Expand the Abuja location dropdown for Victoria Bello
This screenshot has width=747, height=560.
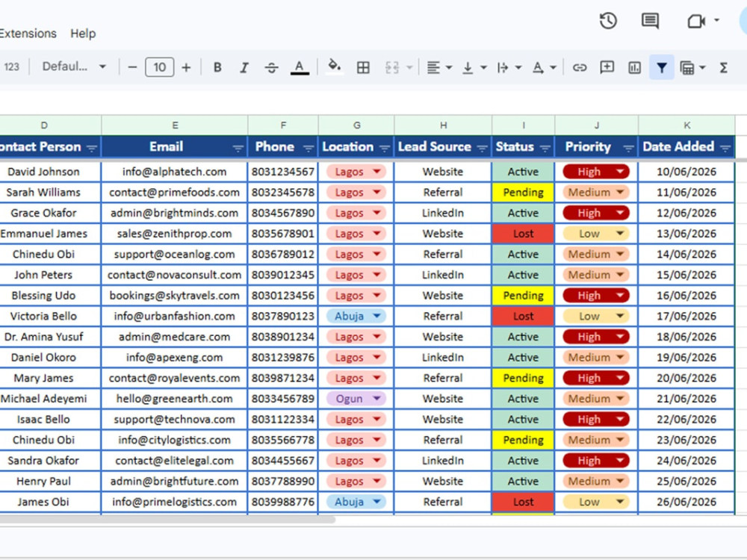[x=376, y=316]
